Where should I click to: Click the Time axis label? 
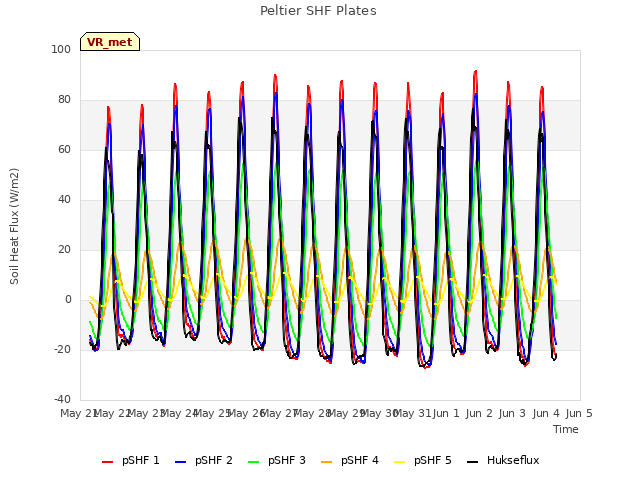point(566,429)
